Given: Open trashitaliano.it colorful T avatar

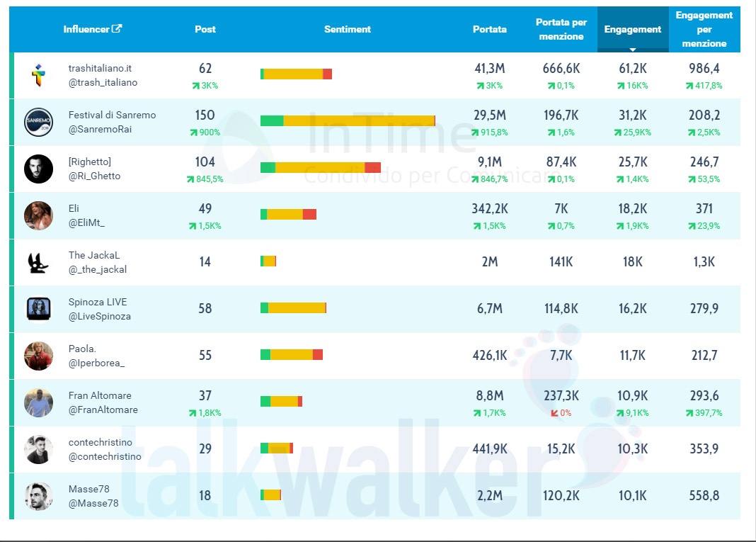Looking at the screenshot, I should 38,75.
